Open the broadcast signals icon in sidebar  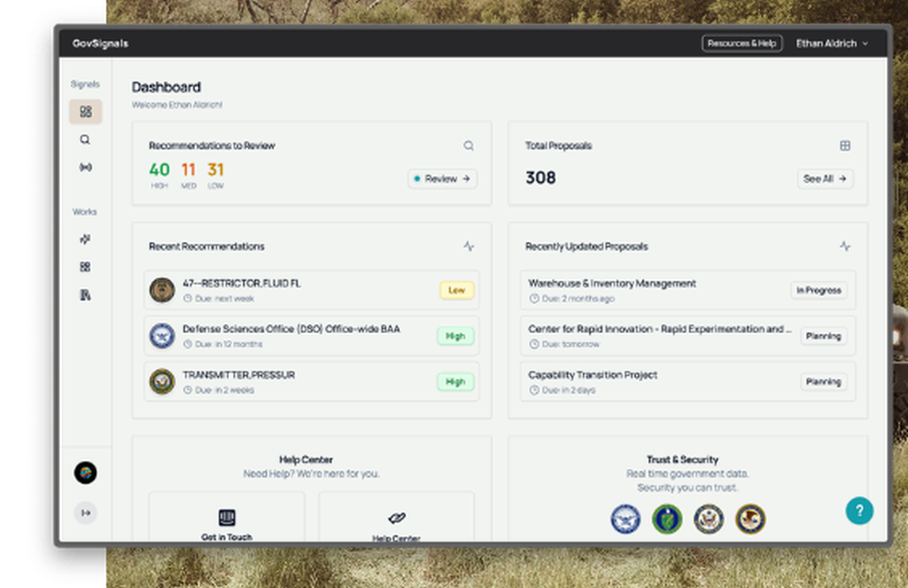85,167
